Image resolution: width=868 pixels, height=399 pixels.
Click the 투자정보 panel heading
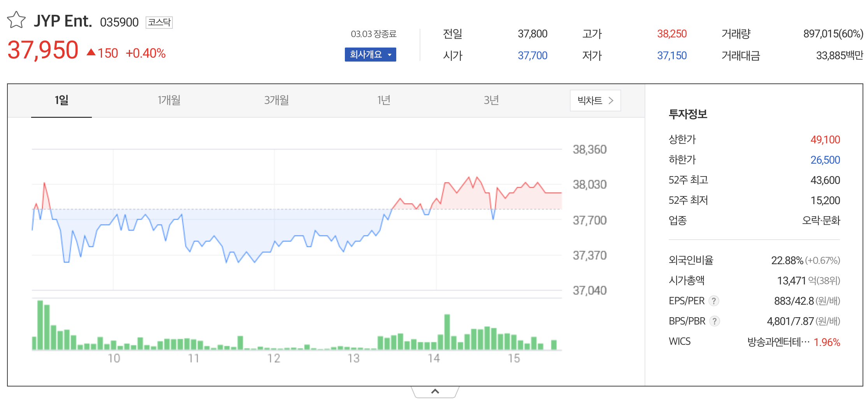(688, 114)
